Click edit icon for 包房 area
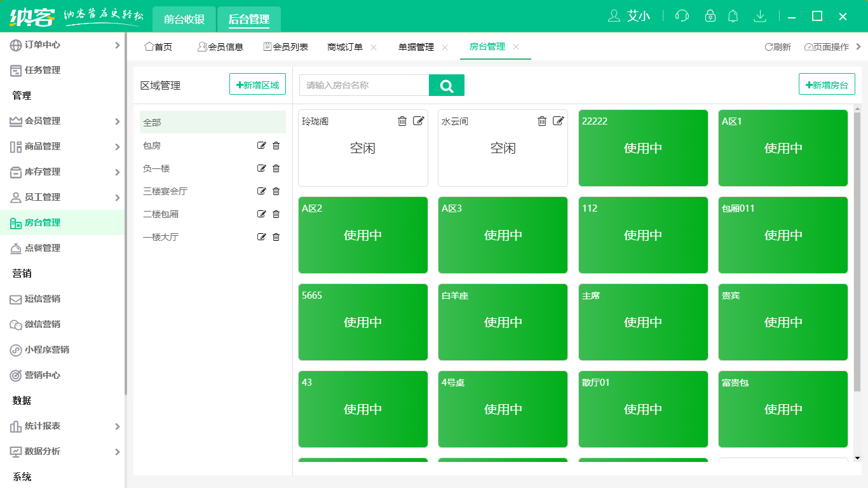 pos(261,146)
